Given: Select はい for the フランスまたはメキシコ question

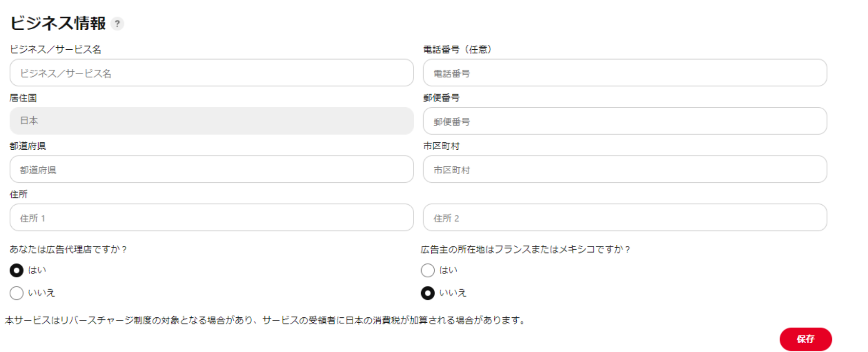Looking at the screenshot, I should [428, 270].
